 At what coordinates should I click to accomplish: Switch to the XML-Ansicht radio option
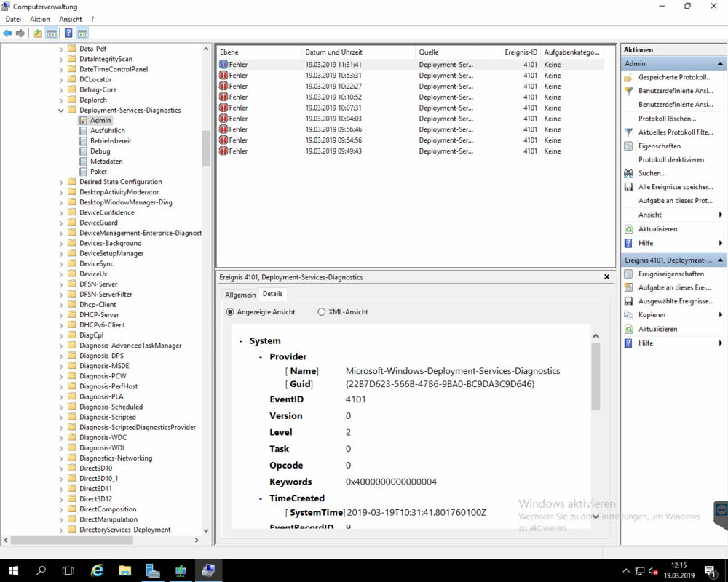tap(322, 312)
